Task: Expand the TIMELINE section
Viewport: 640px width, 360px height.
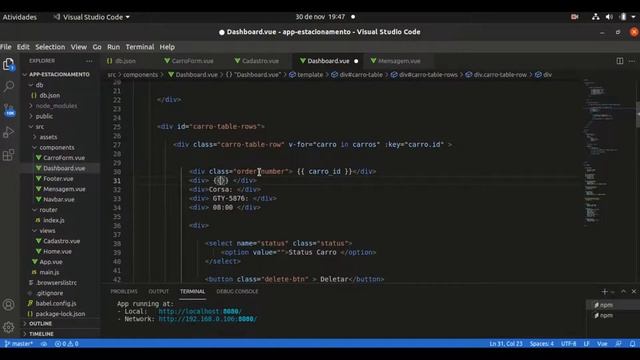Action: [41, 334]
